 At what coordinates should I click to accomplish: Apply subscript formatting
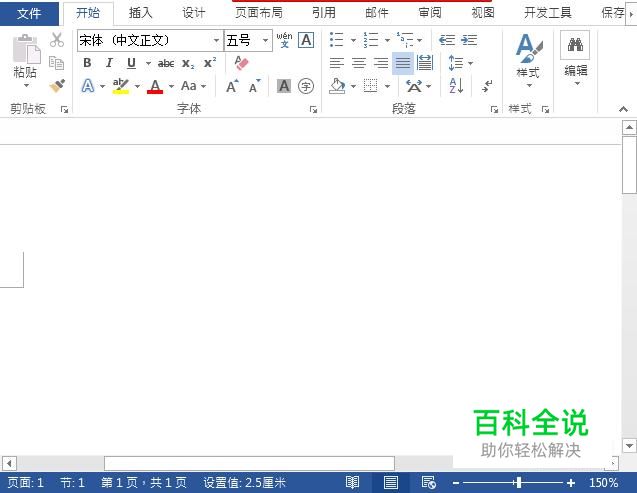(x=188, y=63)
